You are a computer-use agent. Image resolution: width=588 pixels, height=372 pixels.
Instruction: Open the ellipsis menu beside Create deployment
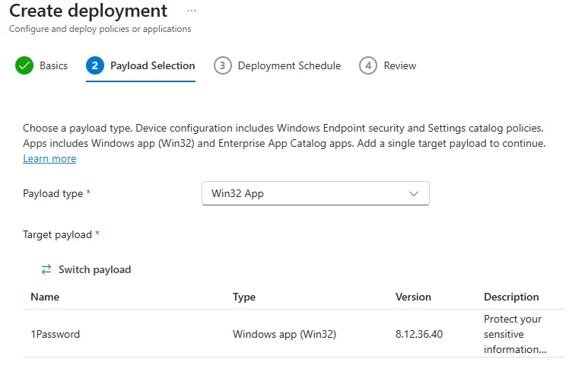191,11
